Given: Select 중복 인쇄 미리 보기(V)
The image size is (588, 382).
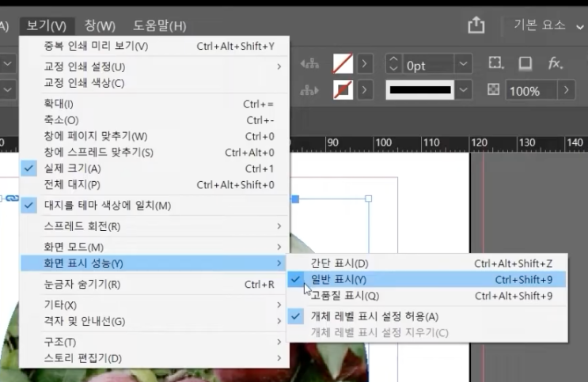Looking at the screenshot, I should click(x=154, y=46).
